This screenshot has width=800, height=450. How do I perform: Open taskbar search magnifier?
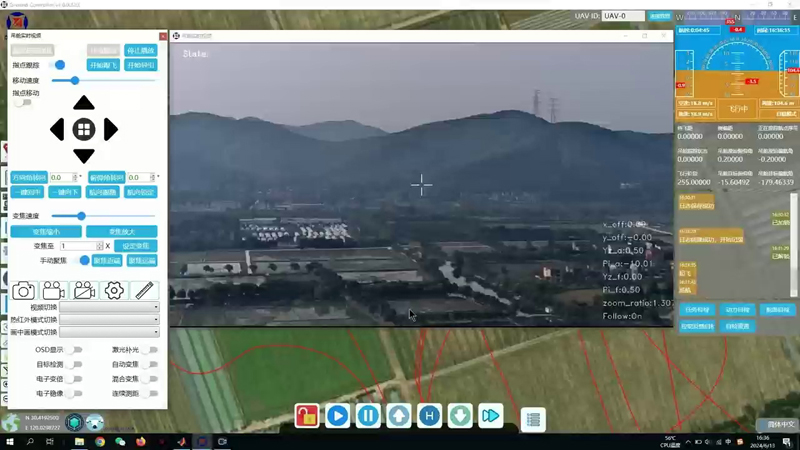click(x=30, y=442)
